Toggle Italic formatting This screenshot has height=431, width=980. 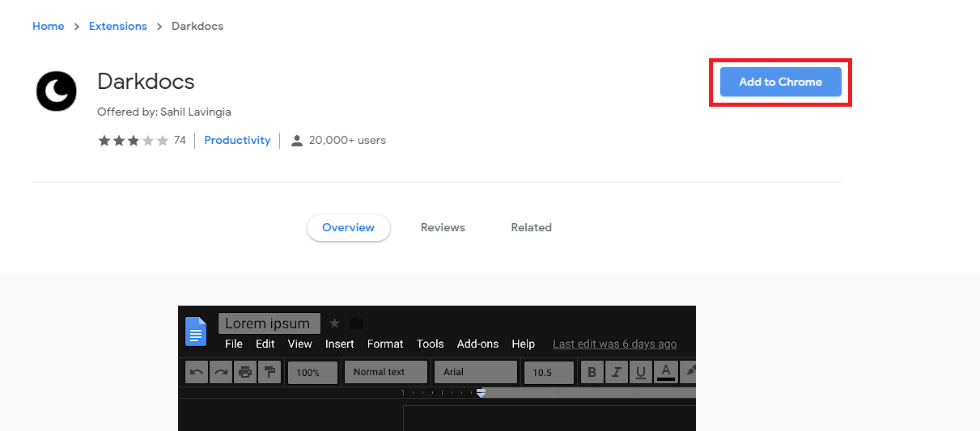(x=617, y=373)
